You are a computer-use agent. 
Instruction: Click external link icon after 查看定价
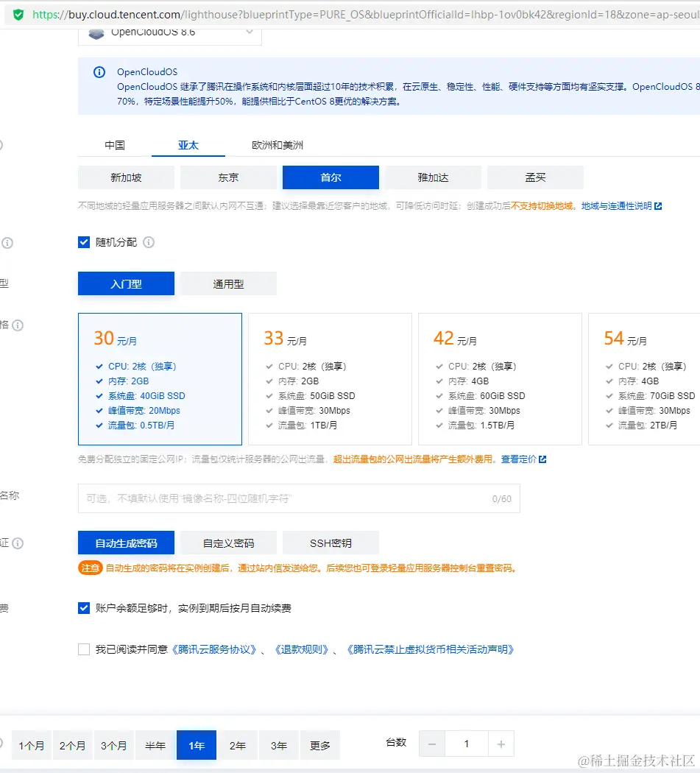542,459
